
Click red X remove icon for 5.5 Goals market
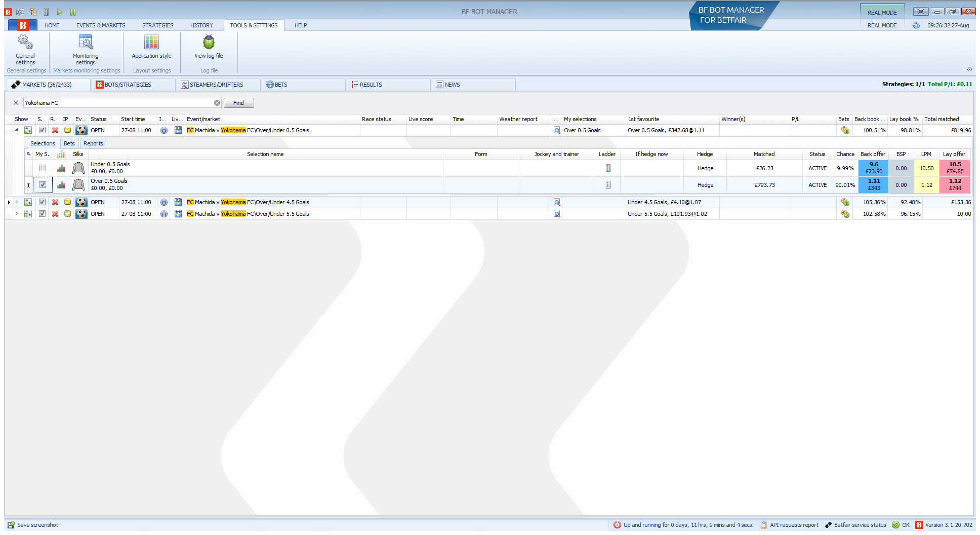[x=55, y=214]
